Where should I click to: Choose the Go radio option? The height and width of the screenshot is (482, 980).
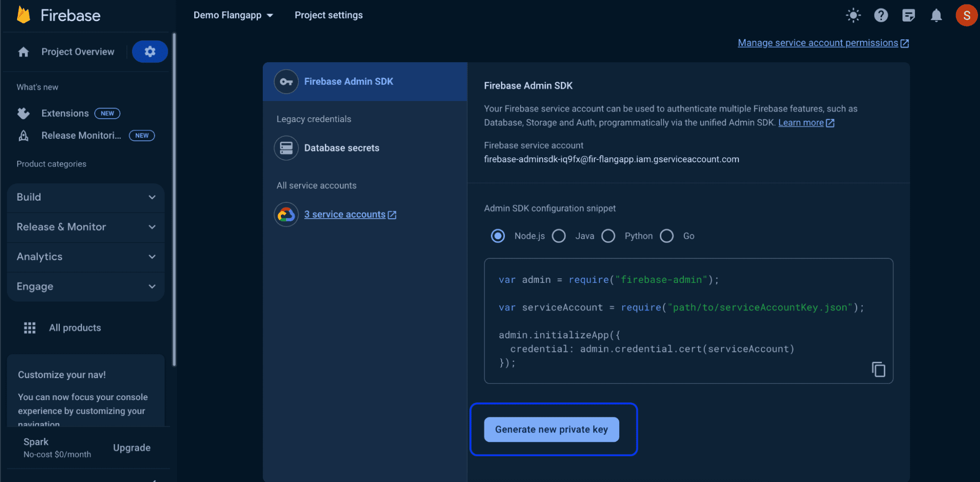pos(667,236)
